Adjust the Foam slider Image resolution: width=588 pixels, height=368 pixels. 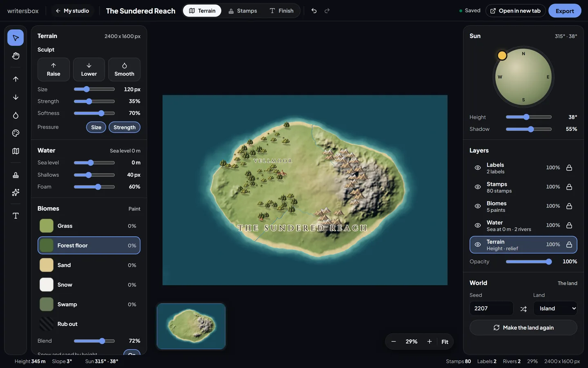click(x=94, y=187)
